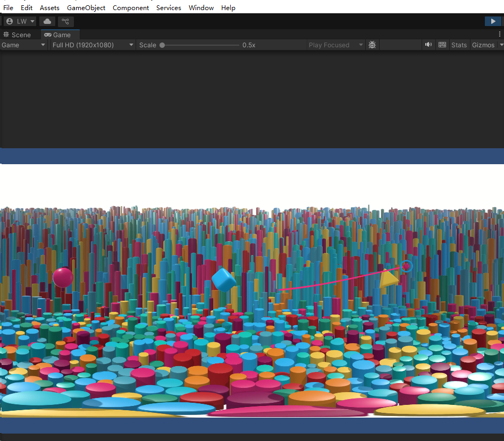Click the 0.5x scale value
This screenshot has width=504, height=441.
click(249, 45)
